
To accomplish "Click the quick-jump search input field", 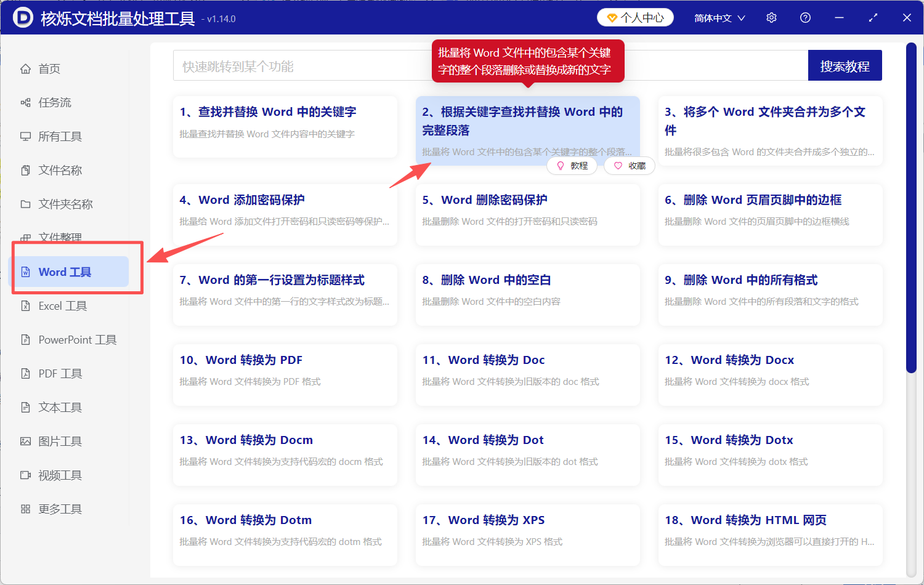I will 308,65.
